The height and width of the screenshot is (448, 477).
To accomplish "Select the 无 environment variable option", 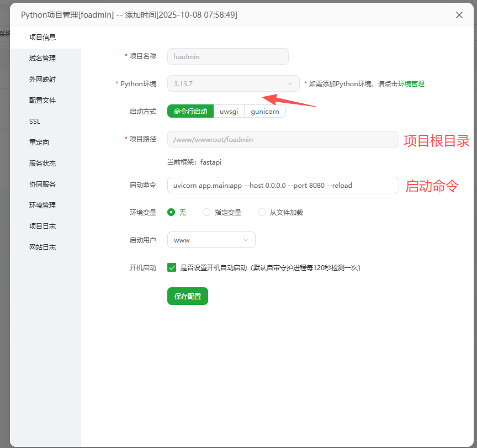I will pos(171,212).
